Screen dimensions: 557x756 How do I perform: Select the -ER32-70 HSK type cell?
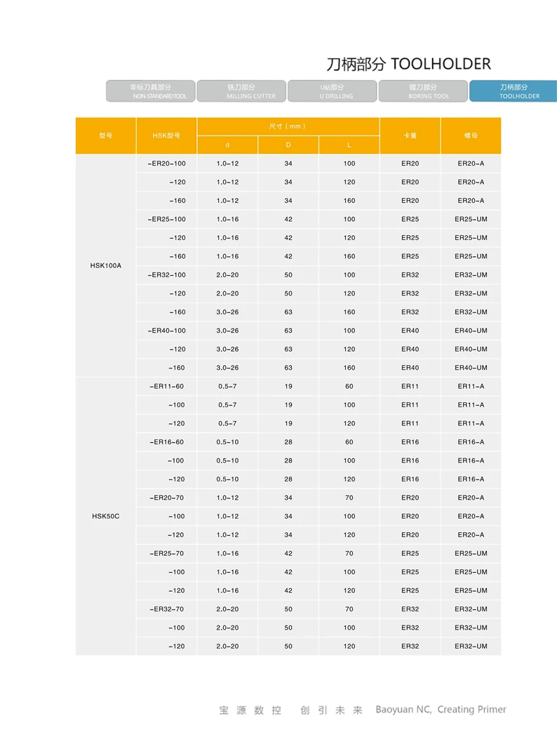click(x=167, y=609)
